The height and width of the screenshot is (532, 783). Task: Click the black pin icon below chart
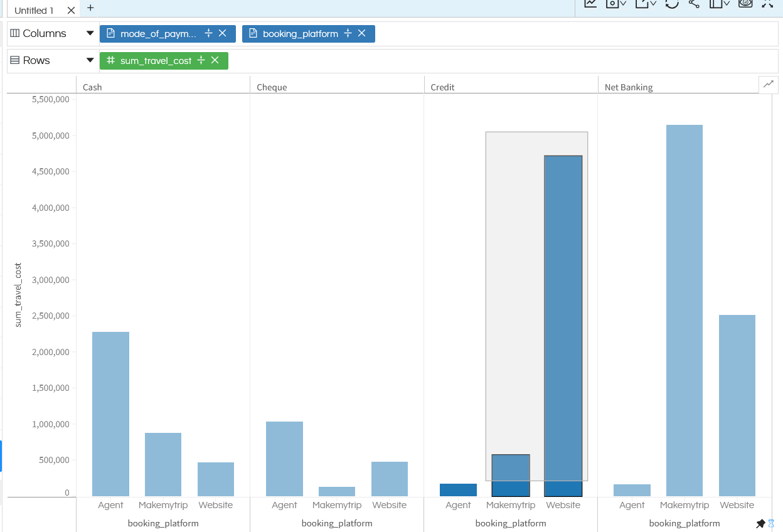[x=760, y=523]
